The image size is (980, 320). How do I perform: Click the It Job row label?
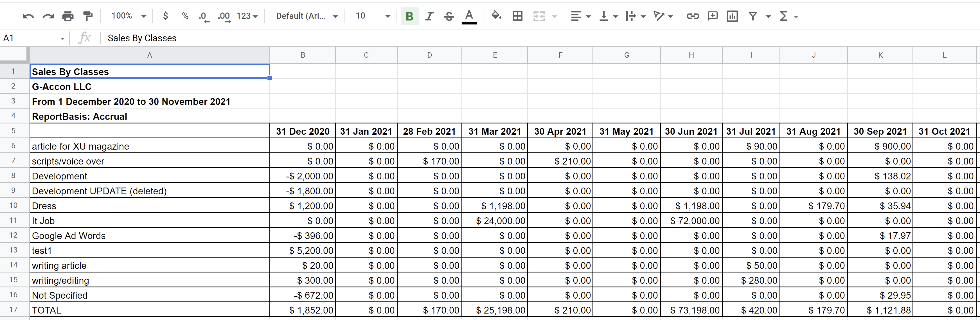(x=150, y=221)
